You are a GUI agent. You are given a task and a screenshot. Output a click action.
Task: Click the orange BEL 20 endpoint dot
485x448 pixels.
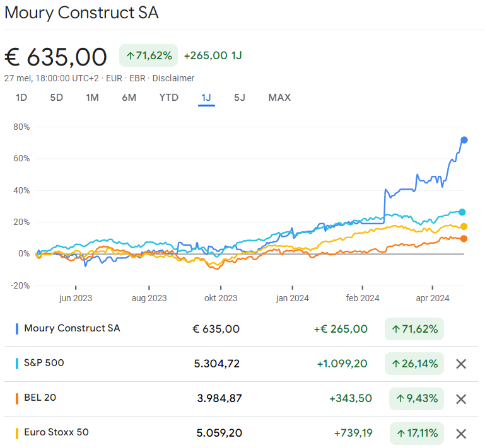(x=464, y=238)
